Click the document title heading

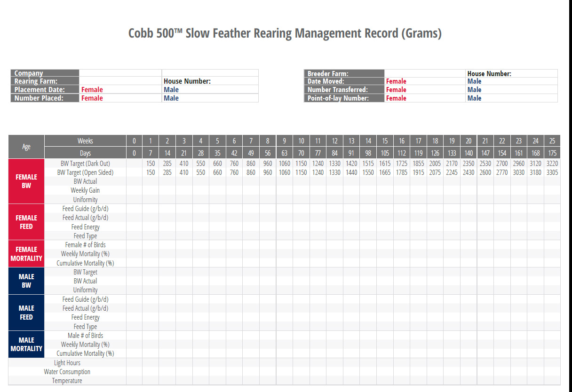(285, 33)
